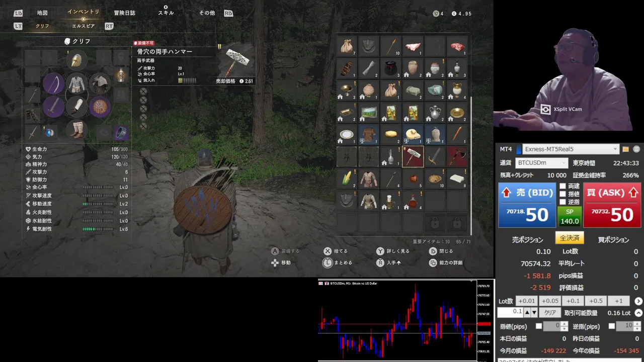
Task: Tick the 逆指(pips) checkbox
Action: pos(612,326)
